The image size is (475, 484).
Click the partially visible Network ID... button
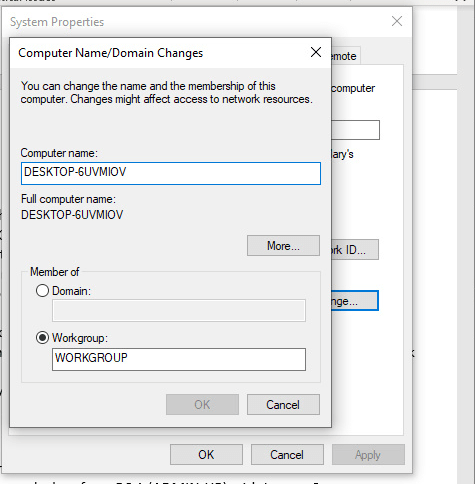click(355, 249)
